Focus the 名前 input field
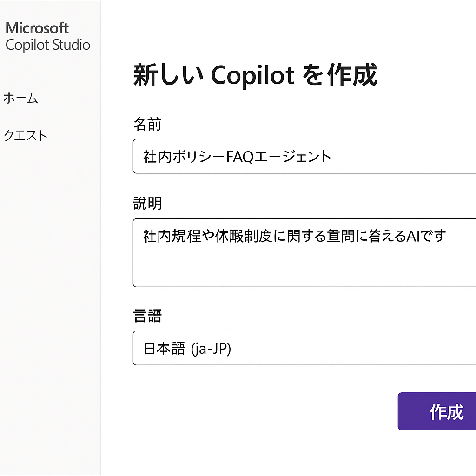This screenshot has height=476, width=476. [304, 156]
